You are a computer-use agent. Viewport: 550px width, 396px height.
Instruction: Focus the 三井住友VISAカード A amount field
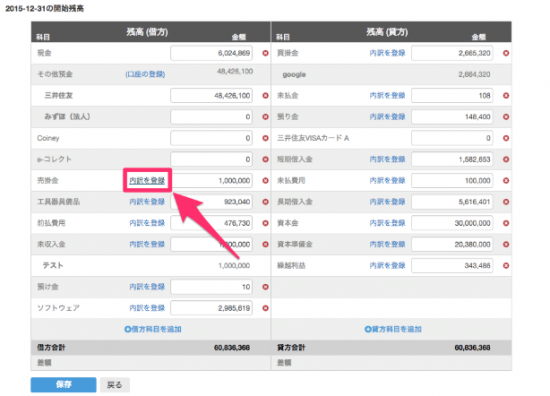pos(452,138)
